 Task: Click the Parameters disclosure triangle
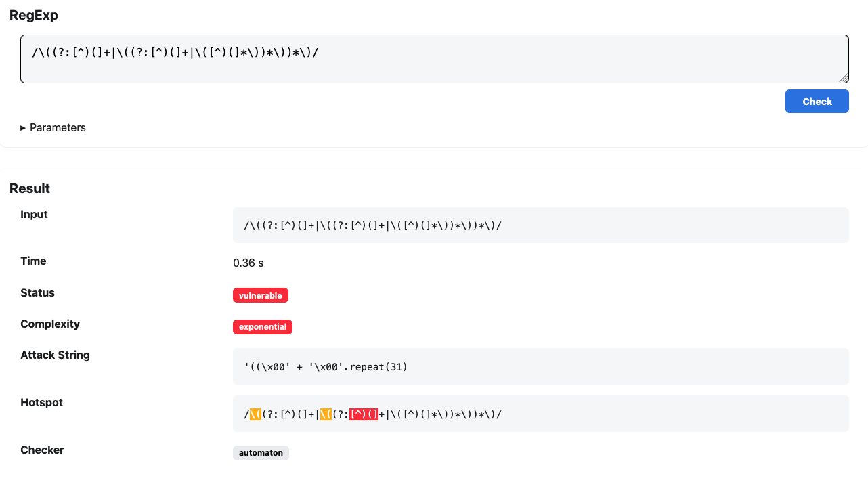pyautogui.click(x=22, y=127)
